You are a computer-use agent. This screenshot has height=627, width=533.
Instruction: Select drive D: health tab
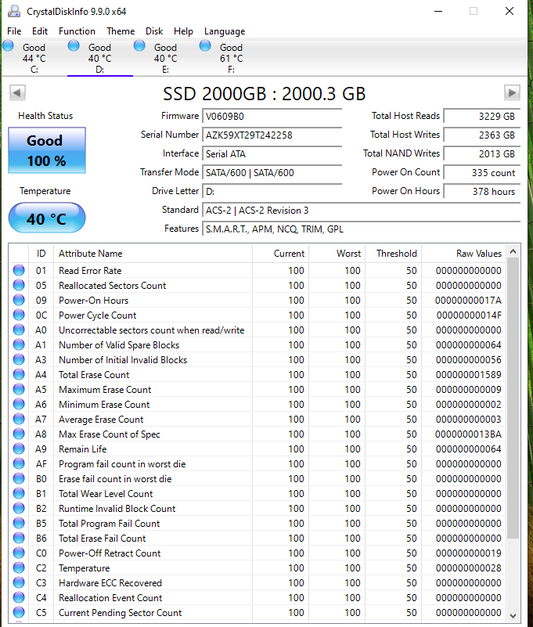[x=100, y=58]
